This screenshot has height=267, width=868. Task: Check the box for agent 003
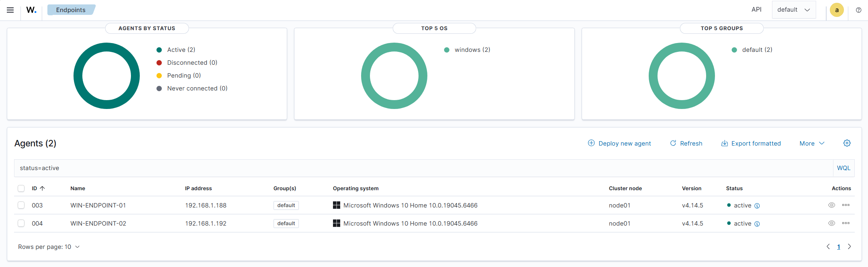click(x=21, y=205)
